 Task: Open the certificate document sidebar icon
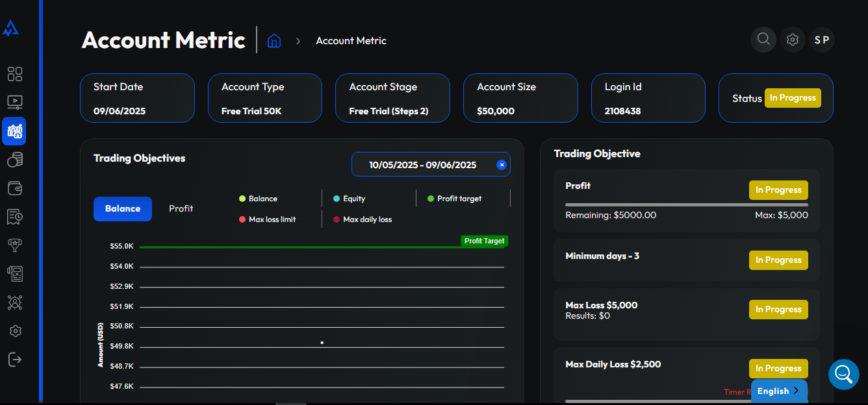pyautogui.click(x=15, y=273)
